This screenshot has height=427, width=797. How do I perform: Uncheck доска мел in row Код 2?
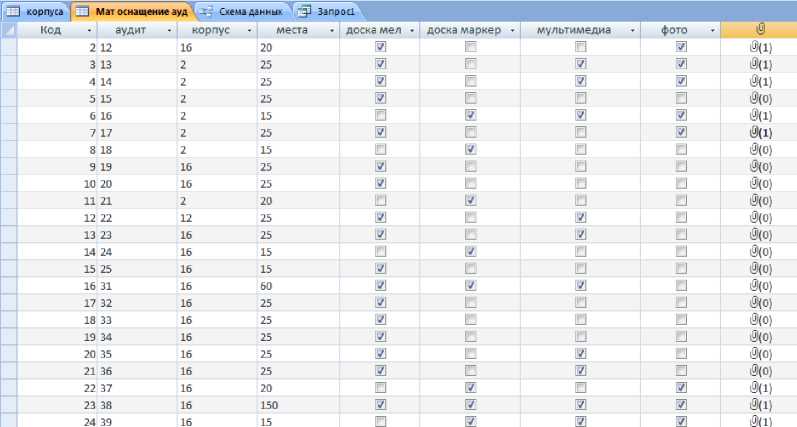click(x=380, y=47)
